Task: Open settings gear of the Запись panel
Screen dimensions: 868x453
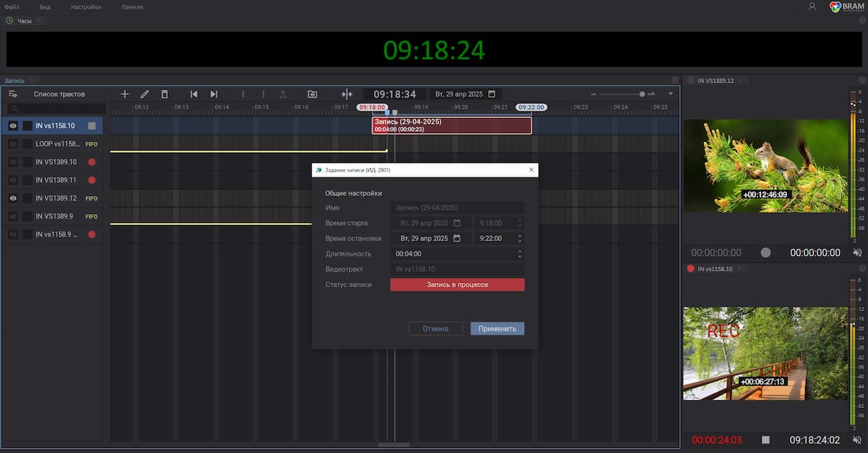Action: [674, 80]
